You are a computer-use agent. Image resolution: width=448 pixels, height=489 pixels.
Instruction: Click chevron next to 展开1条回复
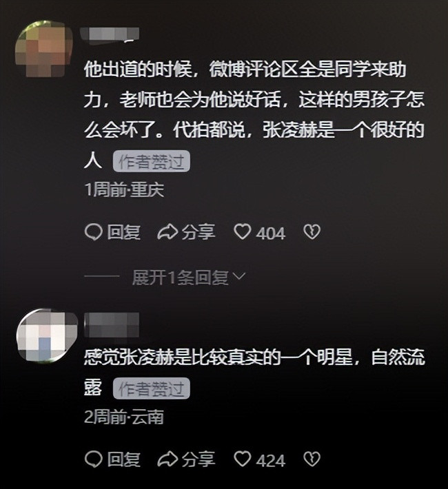click(x=240, y=276)
